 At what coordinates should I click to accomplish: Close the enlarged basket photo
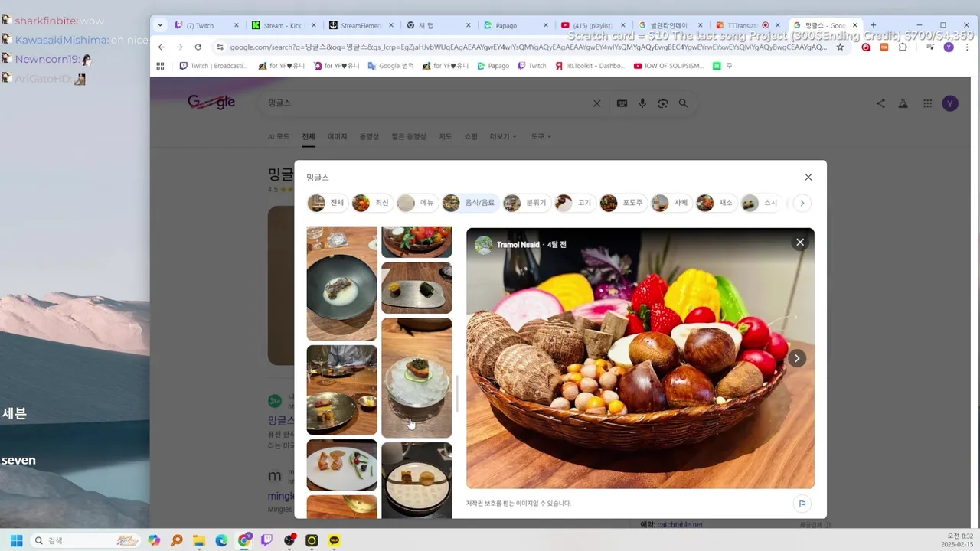tap(800, 242)
